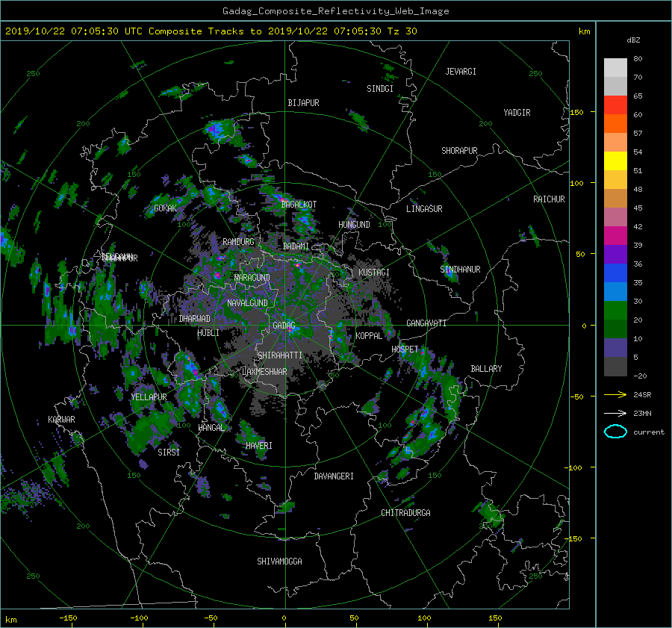Image resolution: width=672 pixels, height=628 pixels.
Task: Click the JEVARGI city label
Action: point(461,72)
